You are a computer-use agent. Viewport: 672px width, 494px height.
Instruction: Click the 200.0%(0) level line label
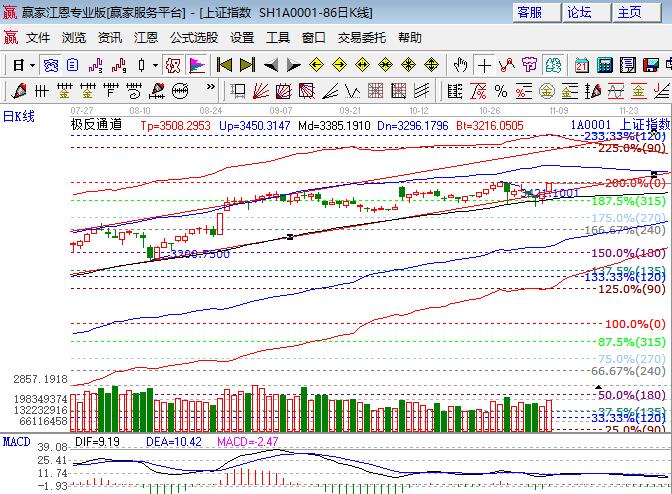[x=636, y=183]
